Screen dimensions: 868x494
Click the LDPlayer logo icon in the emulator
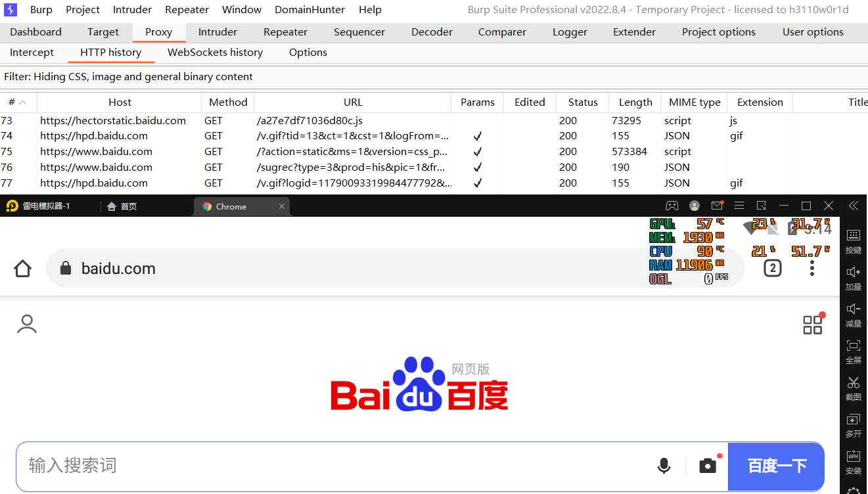[12, 206]
